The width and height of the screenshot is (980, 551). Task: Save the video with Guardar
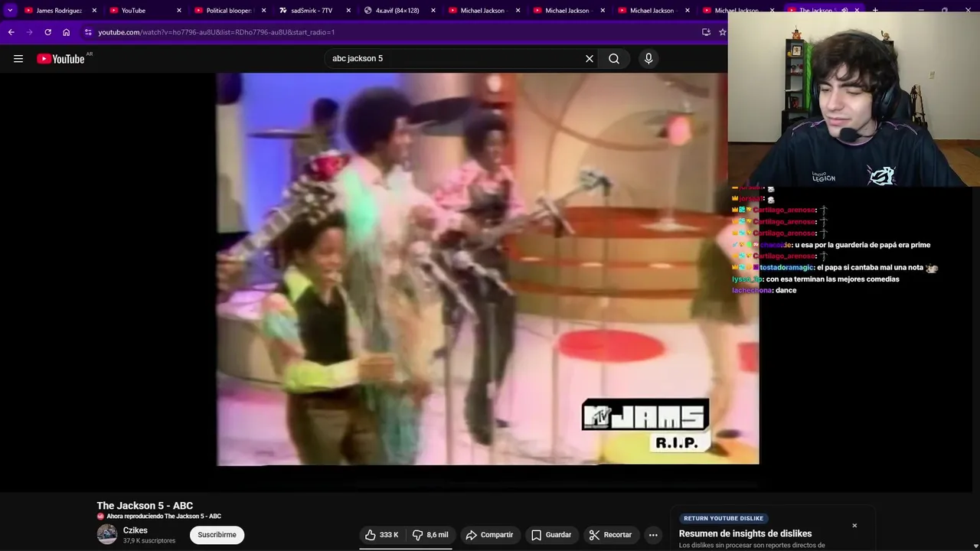pos(551,535)
